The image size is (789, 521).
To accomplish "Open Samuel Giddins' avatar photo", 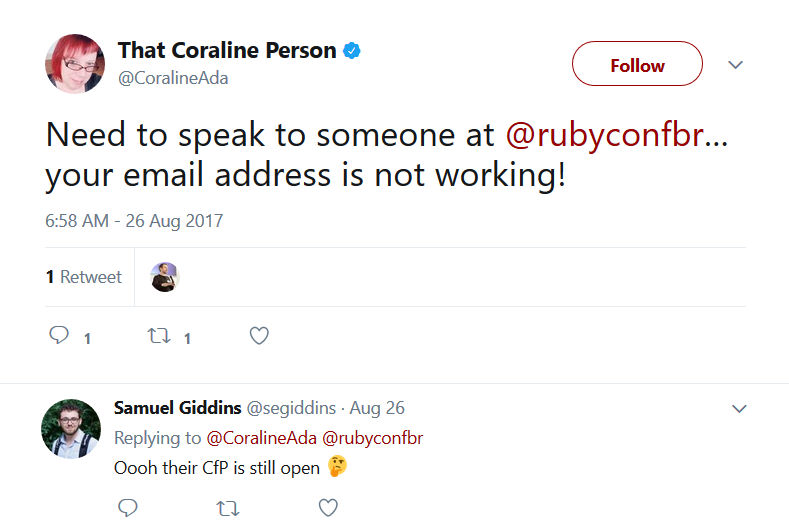I will (x=71, y=429).
